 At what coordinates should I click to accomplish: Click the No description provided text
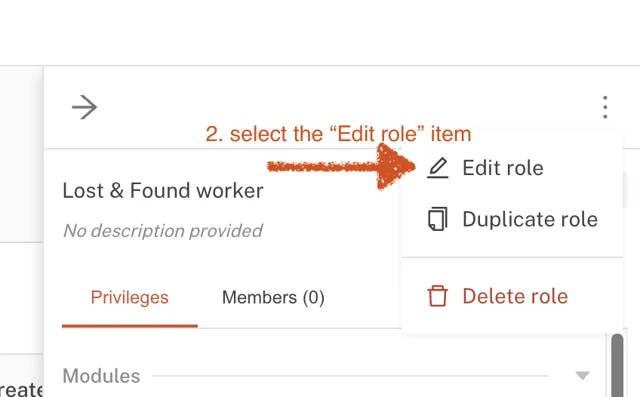point(163,231)
